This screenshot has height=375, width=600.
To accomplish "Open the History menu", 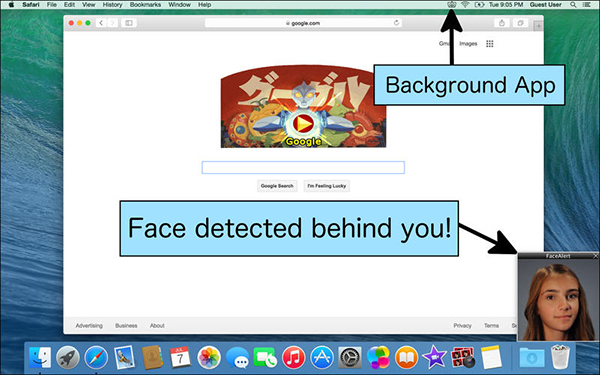I will pos(112,5).
